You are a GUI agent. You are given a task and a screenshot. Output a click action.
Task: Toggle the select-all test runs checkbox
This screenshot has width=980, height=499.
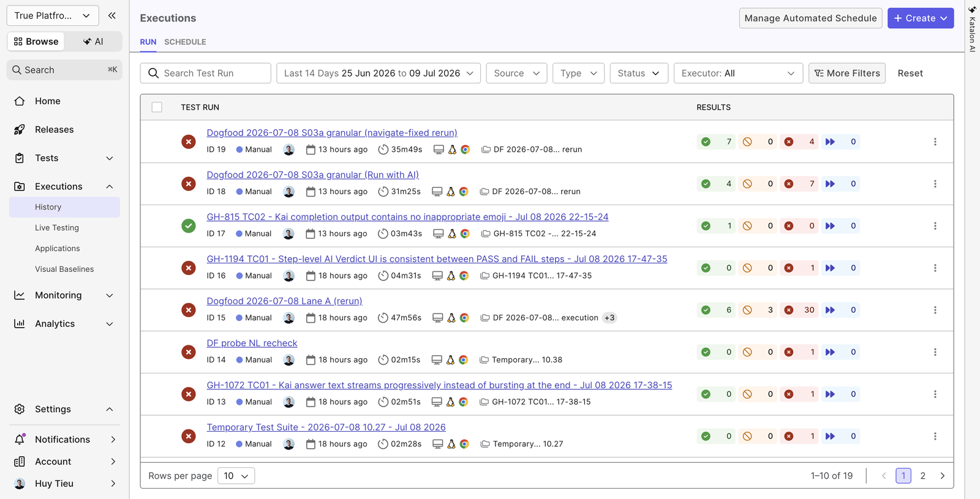click(157, 107)
